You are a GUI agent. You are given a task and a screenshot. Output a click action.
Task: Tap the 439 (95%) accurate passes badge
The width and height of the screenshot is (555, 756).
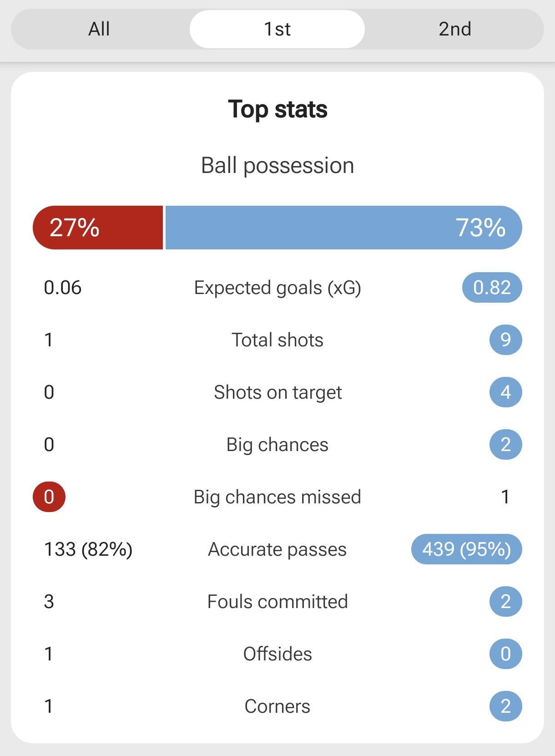pos(466,549)
